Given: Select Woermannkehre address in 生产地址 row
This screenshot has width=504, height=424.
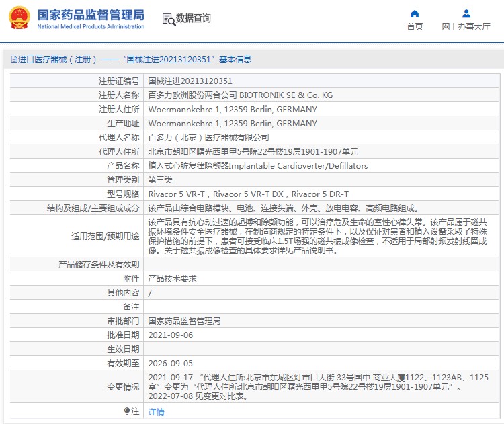Looking at the screenshot, I should pyautogui.click(x=233, y=124).
